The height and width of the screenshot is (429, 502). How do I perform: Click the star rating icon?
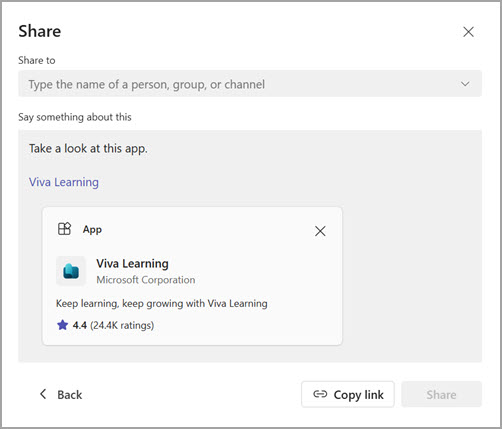click(x=62, y=325)
